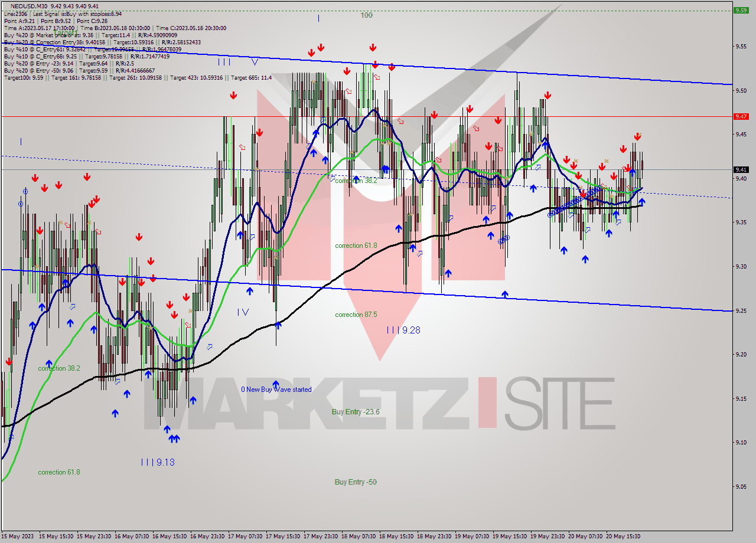This screenshot has height=543, width=756.
Task: Click the 9.25 price axis value
Action: pyautogui.click(x=741, y=310)
